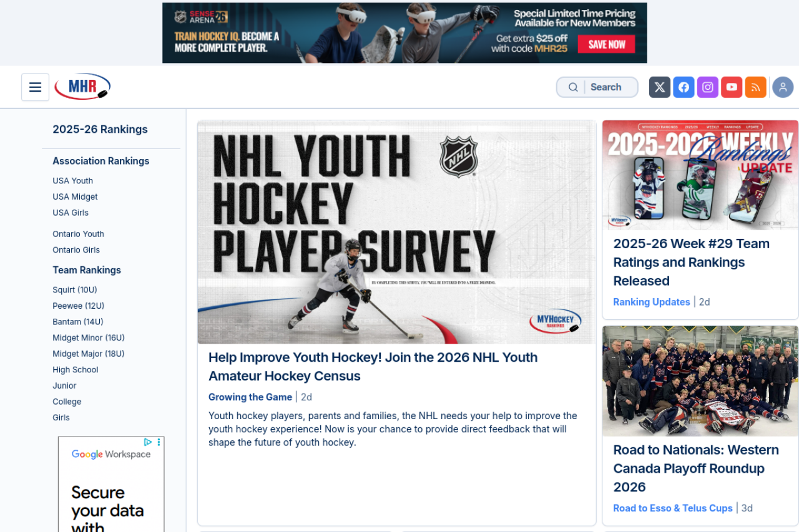Open Ontario Girls rankings

[76, 250]
